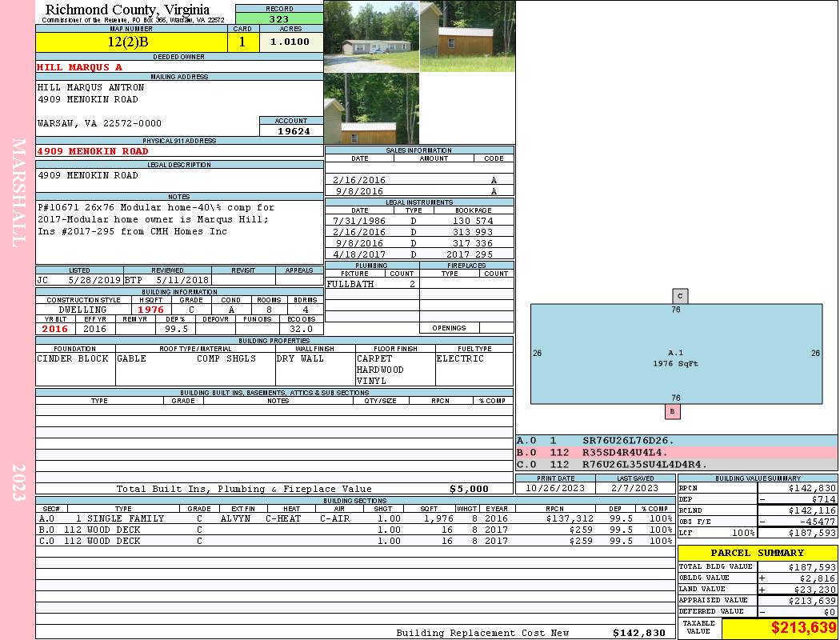Select the account number 19624 field
Viewport: 840px width, 640px height.
[291, 131]
